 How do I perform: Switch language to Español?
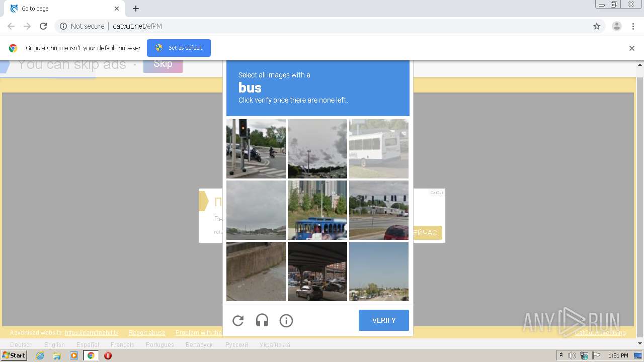click(88, 345)
